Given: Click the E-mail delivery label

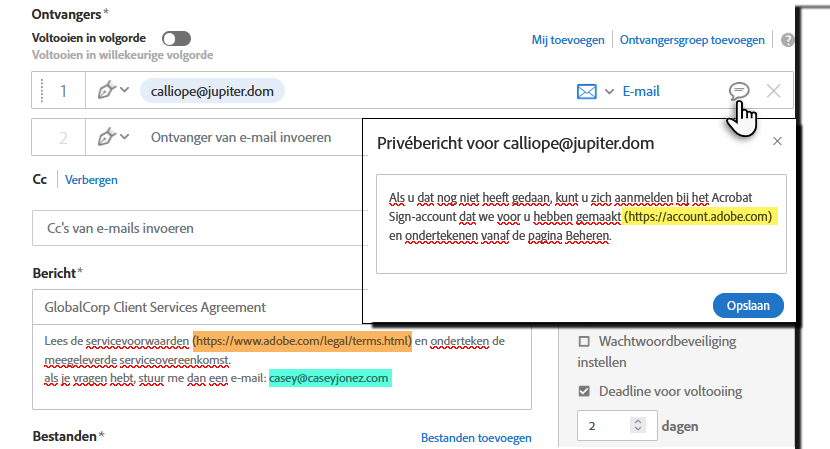Looking at the screenshot, I should [x=641, y=92].
